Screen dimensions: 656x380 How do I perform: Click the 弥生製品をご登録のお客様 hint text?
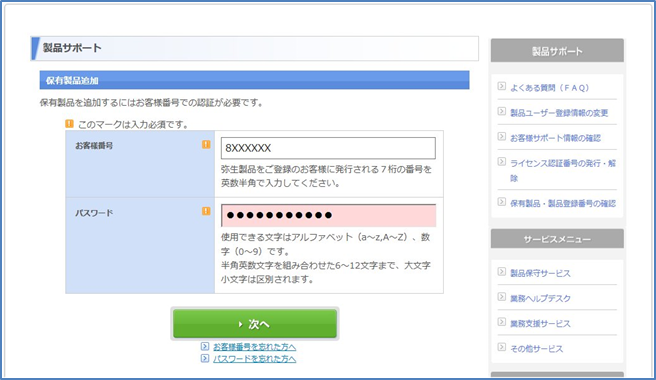(326, 176)
